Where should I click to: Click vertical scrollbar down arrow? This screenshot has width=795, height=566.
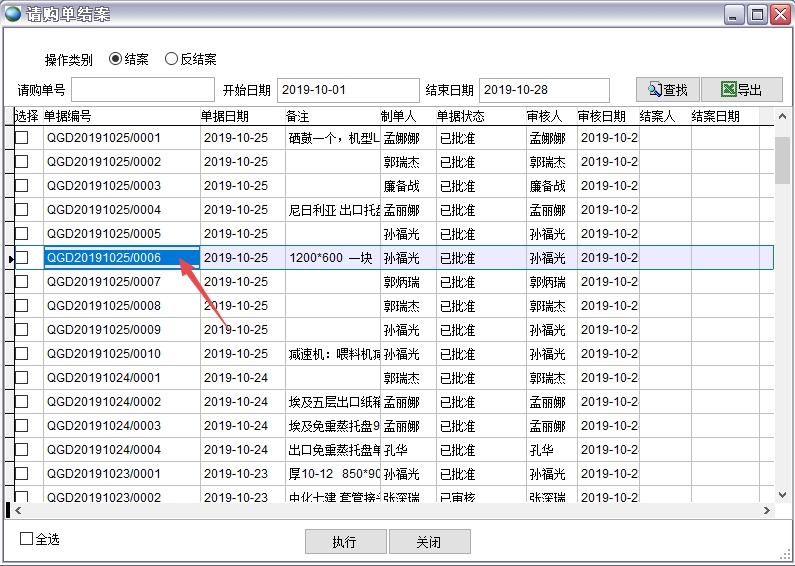782,494
